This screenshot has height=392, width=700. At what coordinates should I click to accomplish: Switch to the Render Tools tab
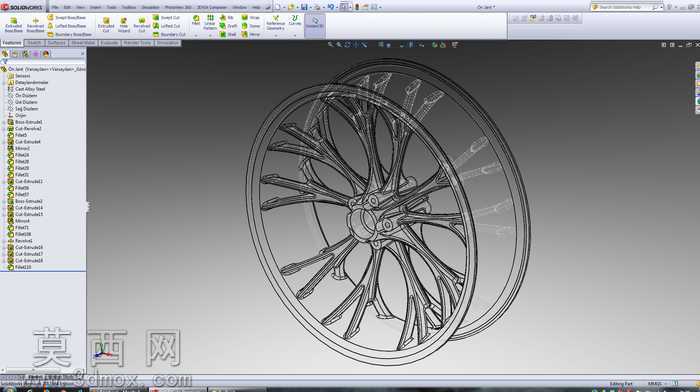[138, 43]
